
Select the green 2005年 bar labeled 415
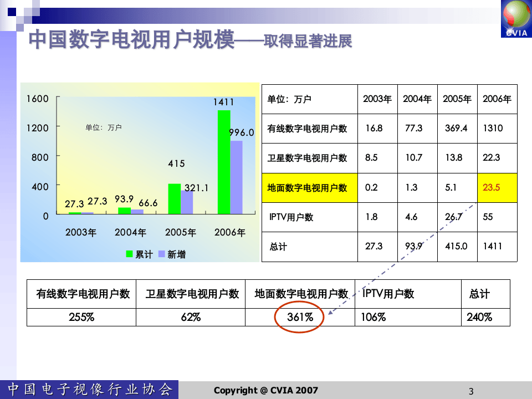(175, 199)
